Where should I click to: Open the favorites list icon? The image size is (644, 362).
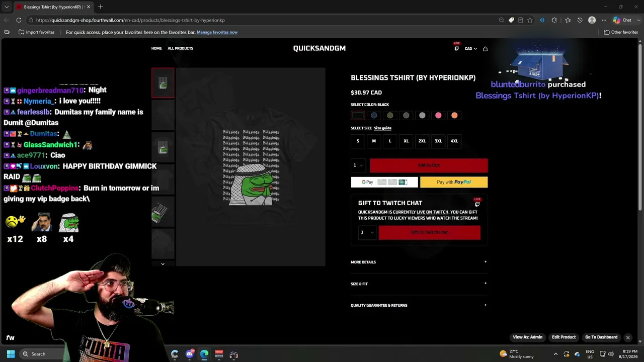(x=568, y=20)
